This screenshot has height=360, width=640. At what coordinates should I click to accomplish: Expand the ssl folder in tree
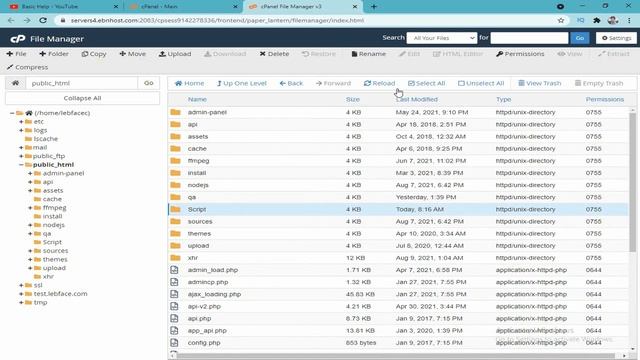tap(21, 285)
